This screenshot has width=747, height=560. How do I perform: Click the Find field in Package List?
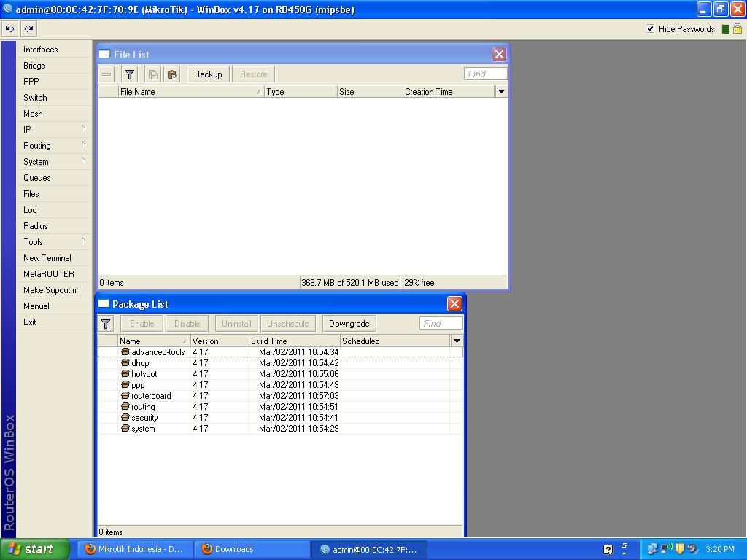[x=441, y=323]
